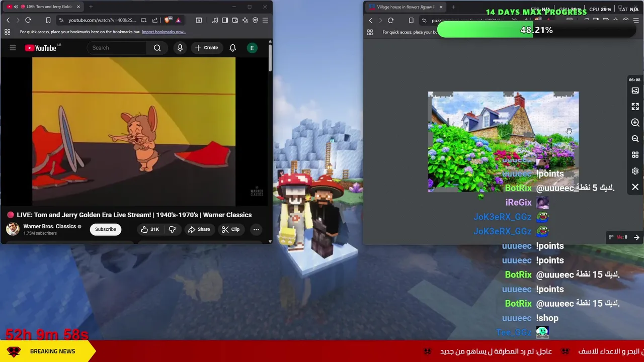Reload the jigsaw puzzle page

point(390,20)
